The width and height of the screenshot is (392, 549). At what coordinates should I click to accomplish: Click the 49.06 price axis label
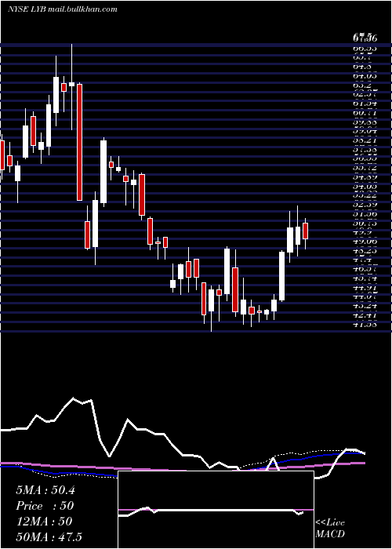[x=365, y=242]
